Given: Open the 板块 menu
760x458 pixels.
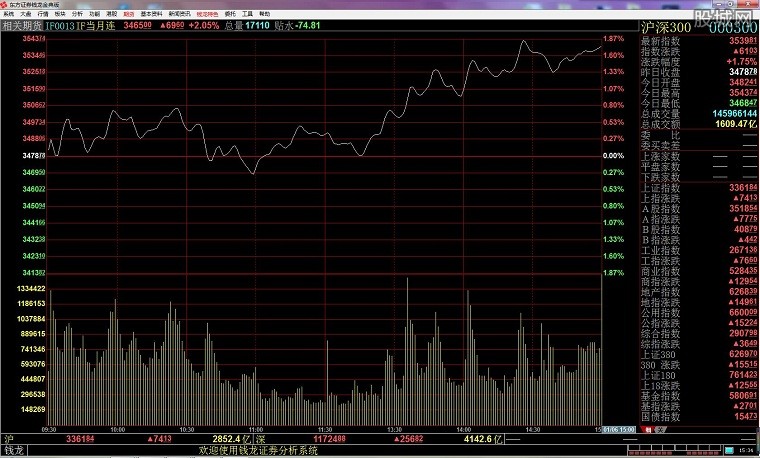Looking at the screenshot, I should pyautogui.click(x=59, y=14).
